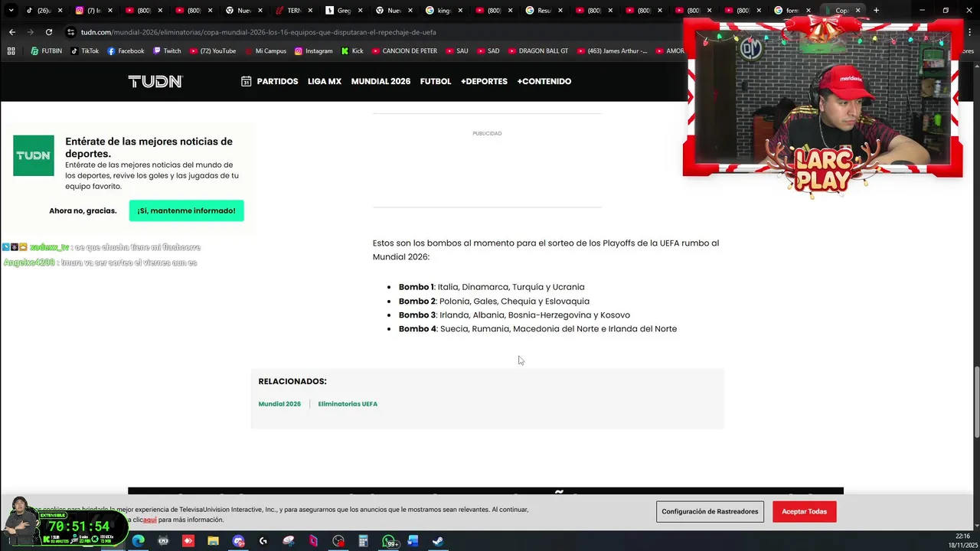Viewport: 980px width, 551px height.
Task: Click the browser forward arrow
Action: (30, 32)
